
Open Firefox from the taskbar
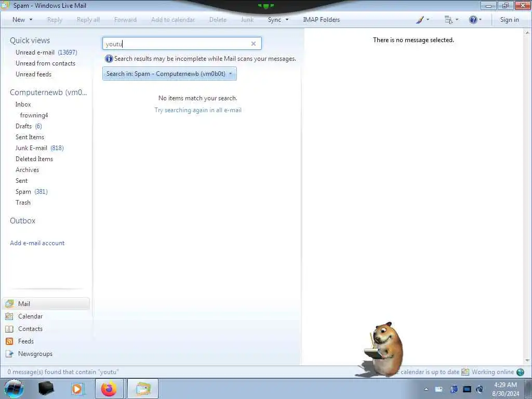click(109, 389)
